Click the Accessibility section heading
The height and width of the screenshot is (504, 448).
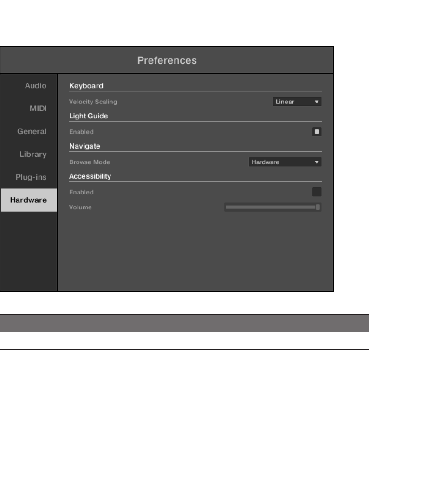click(x=90, y=176)
